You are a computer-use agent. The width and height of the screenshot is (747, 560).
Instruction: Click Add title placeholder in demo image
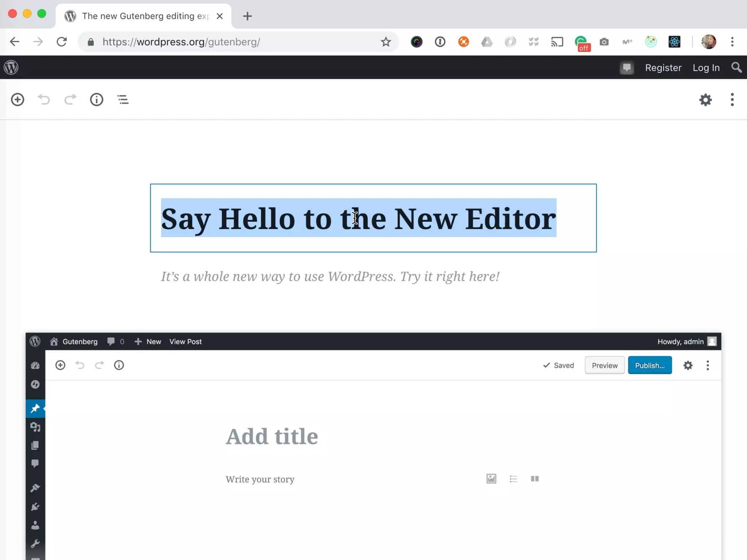click(272, 436)
